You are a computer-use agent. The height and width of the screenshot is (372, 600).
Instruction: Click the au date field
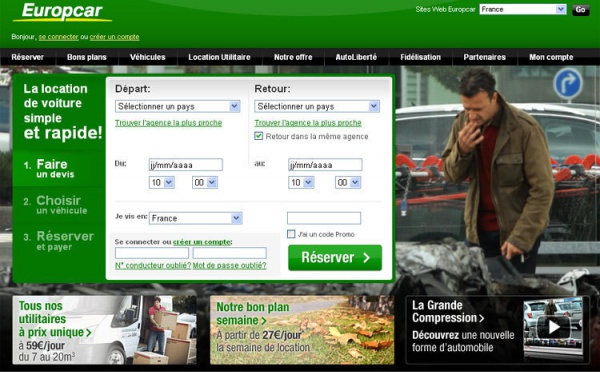pos(325,165)
